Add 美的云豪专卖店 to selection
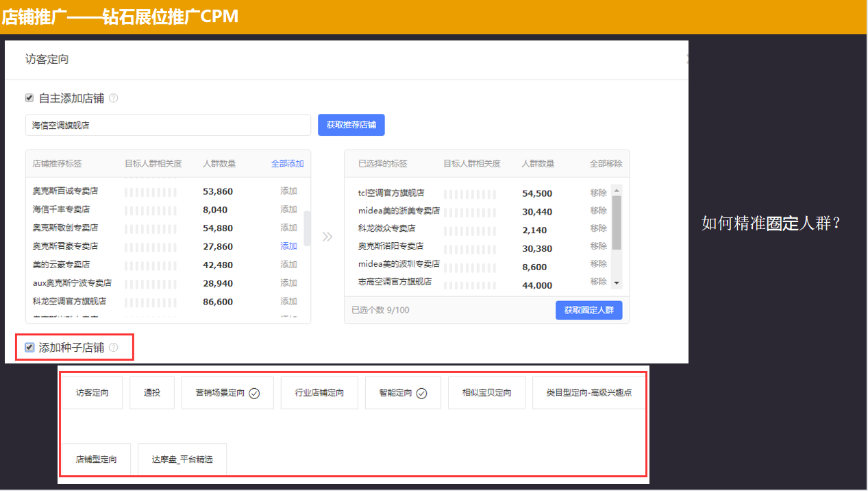The image size is (868, 491). point(288,265)
